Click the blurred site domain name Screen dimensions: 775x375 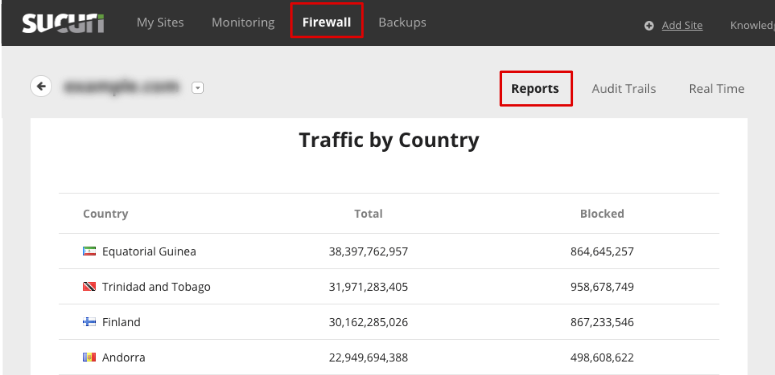pos(121,87)
